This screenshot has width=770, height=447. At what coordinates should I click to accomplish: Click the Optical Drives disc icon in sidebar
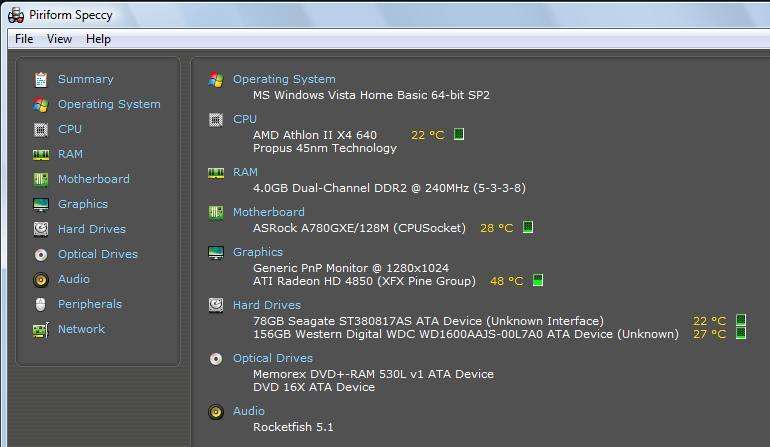41,254
